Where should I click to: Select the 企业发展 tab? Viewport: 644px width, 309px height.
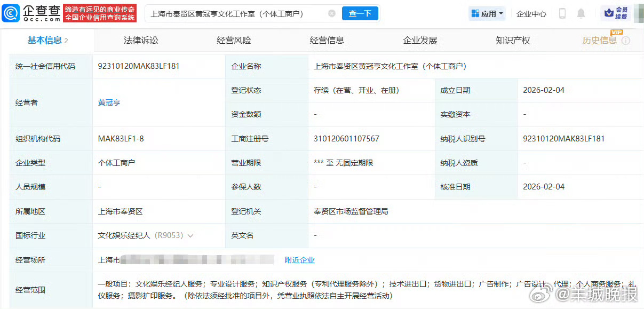coord(419,39)
